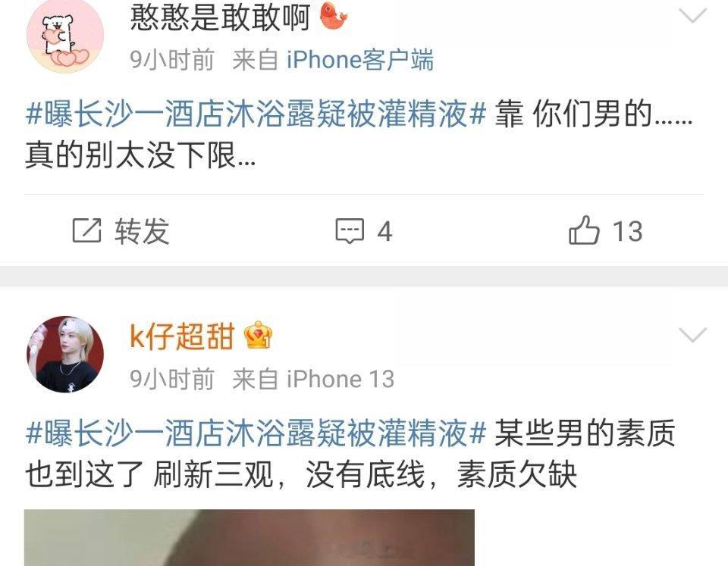Image resolution: width=728 pixels, height=566 pixels.
Task: Open the k仔超甜 username profile
Action: coord(182,336)
